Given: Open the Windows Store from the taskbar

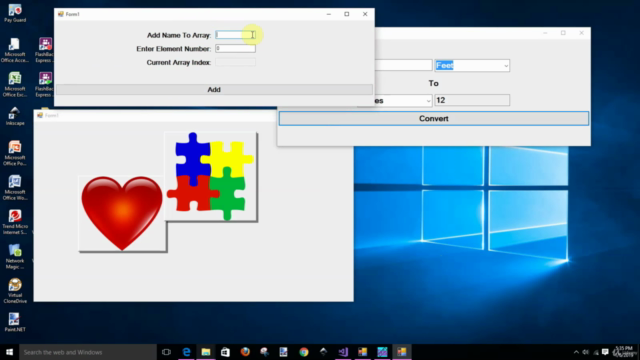Looking at the screenshot, I should [x=225, y=352].
